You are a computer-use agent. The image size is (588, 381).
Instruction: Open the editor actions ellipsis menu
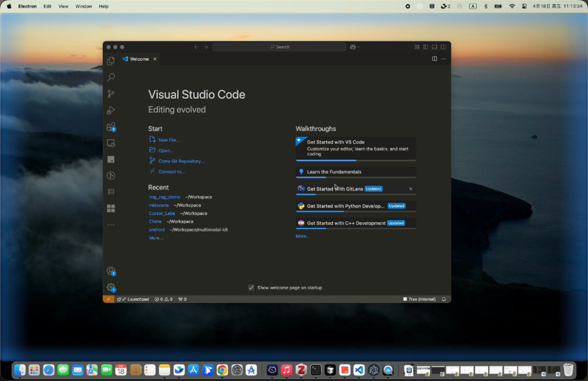[443, 58]
